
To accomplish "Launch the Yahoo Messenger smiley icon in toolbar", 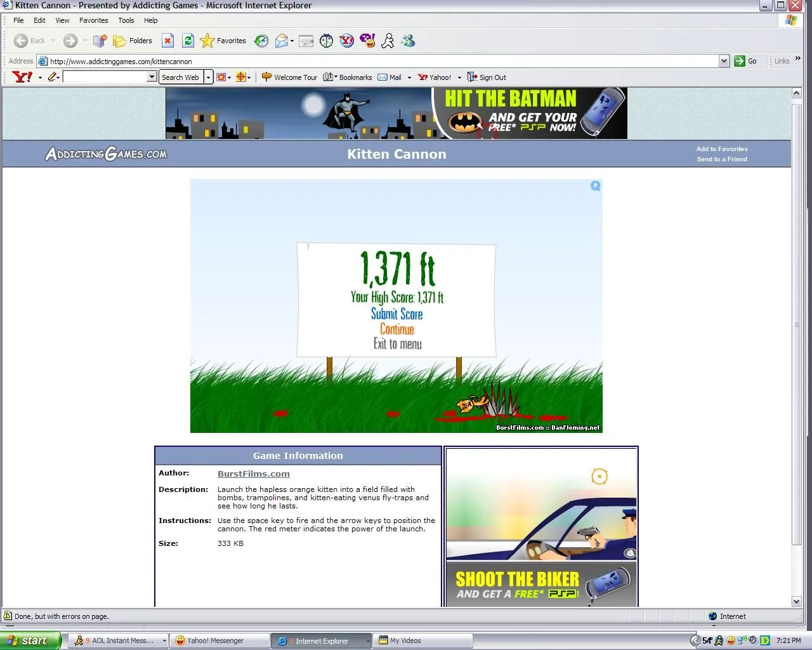I will [x=367, y=41].
